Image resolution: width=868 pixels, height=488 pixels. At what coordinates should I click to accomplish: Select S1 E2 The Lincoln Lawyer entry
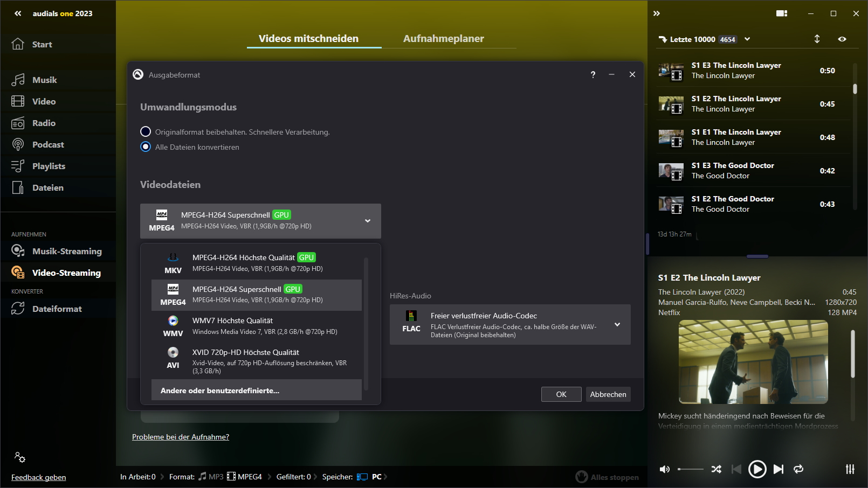pyautogui.click(x=753, y=104)
